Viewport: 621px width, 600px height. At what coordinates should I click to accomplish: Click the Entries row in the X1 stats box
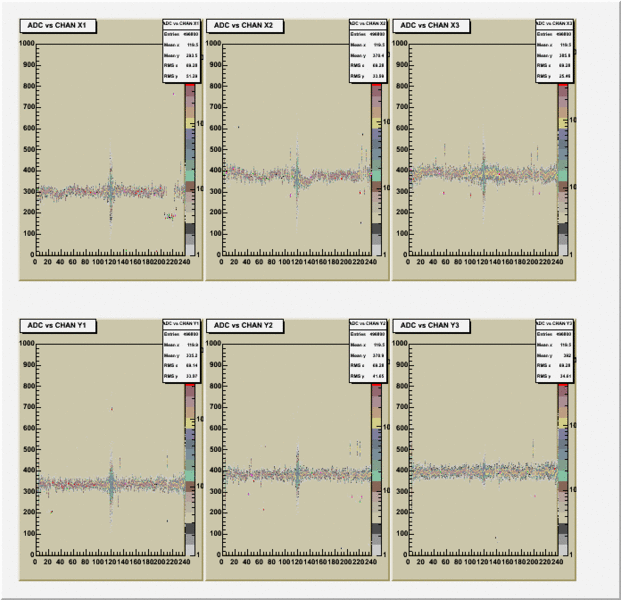(x=181, y=34)
